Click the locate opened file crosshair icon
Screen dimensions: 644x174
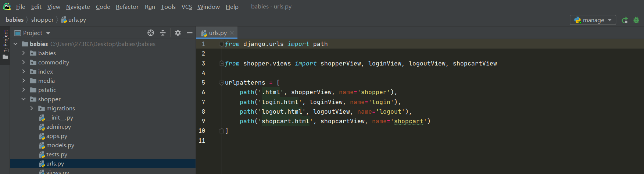151,33
